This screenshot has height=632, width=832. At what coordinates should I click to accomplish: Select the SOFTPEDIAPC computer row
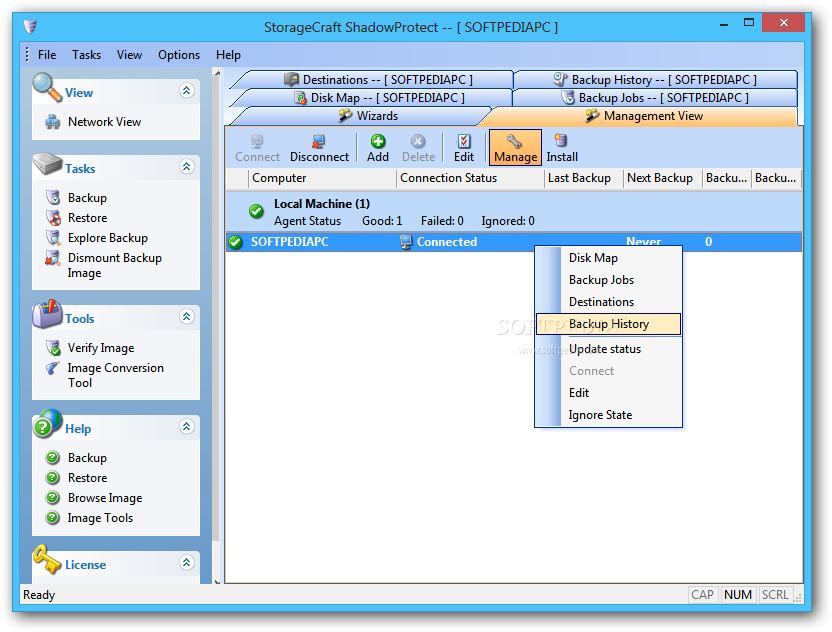(514, 243)
